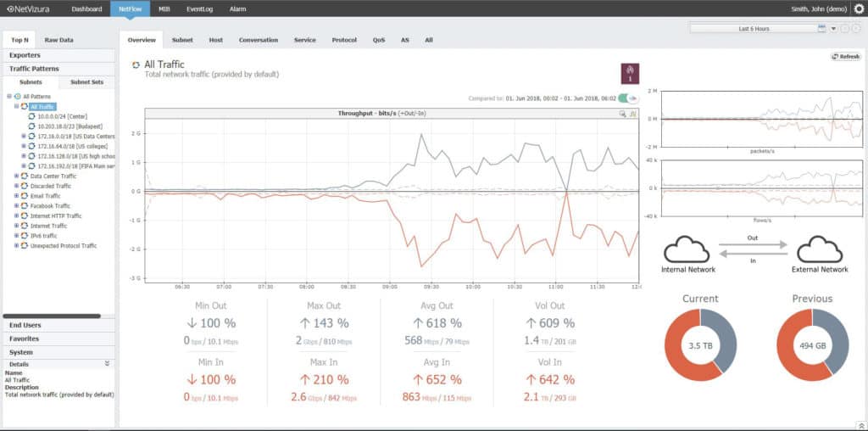Select the Service tab
The height and width of the screenshot is (431, 868).
[x=305, y=40]
